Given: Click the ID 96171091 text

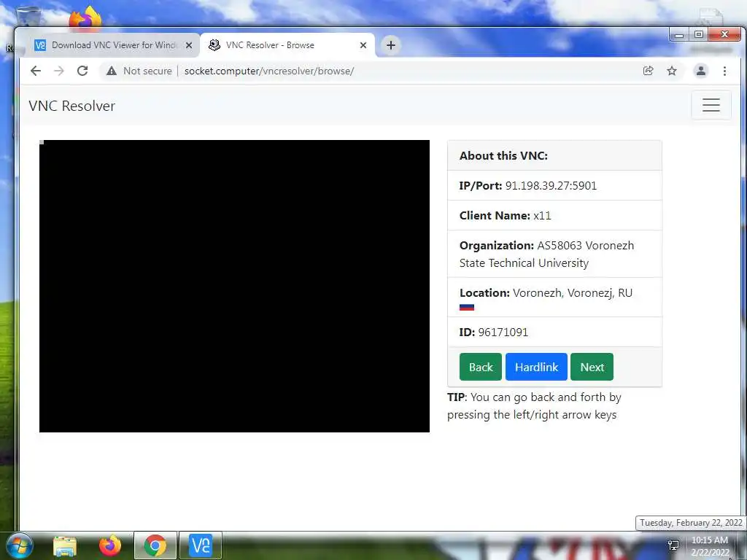Looking at the screenshot, I should pos(494,332).
